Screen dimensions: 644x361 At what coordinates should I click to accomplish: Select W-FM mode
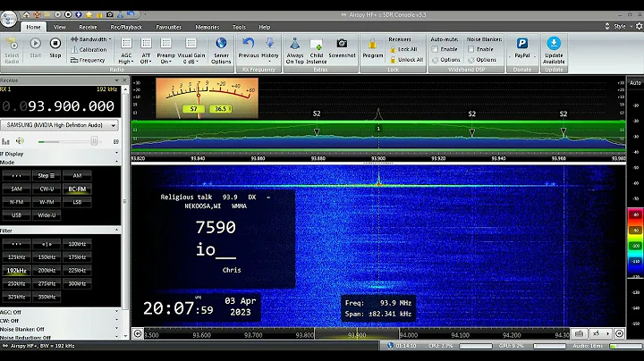coord(47,202)
